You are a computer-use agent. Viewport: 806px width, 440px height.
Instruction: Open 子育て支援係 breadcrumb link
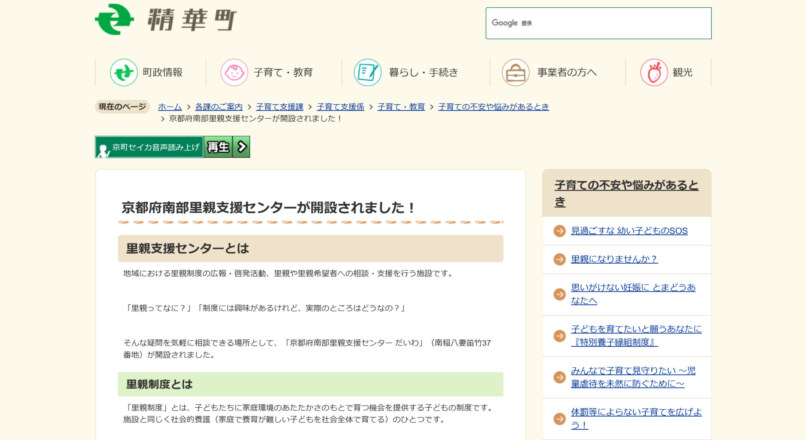tap(340, 107)
